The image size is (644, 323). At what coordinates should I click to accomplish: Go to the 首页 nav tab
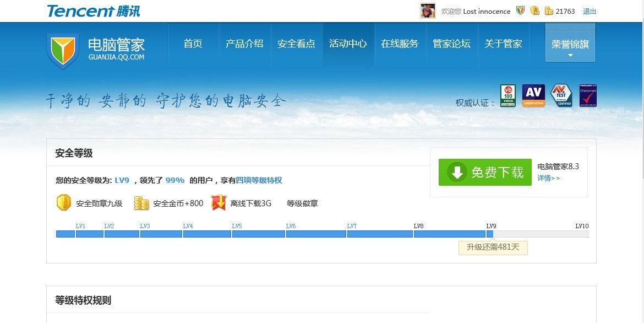193,44
